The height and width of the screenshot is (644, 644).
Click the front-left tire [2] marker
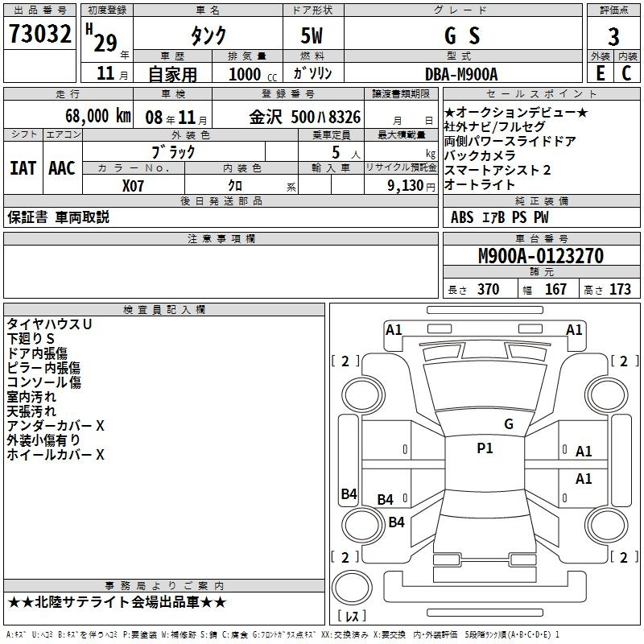[x=345, y=361]
